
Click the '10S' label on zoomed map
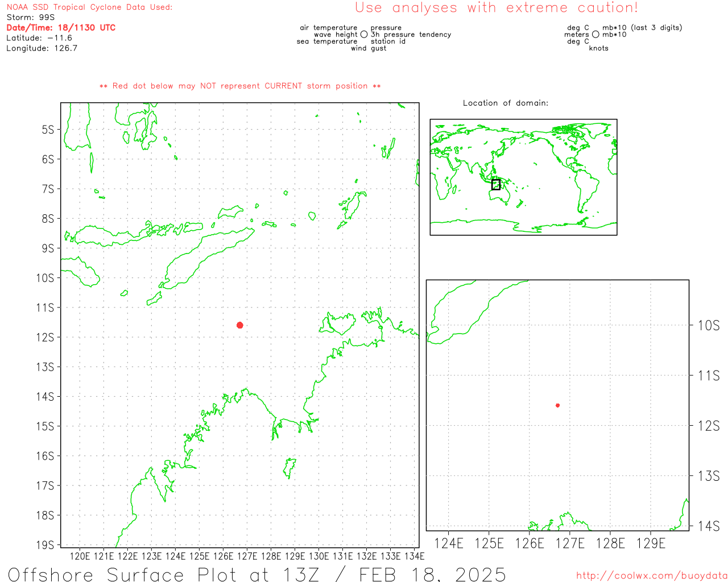(709, 326)
